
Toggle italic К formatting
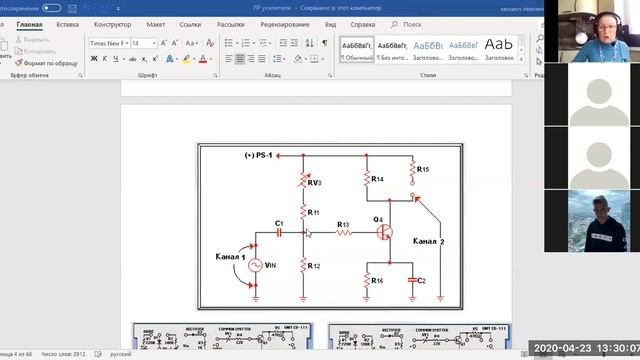click(x=105, y=59)
